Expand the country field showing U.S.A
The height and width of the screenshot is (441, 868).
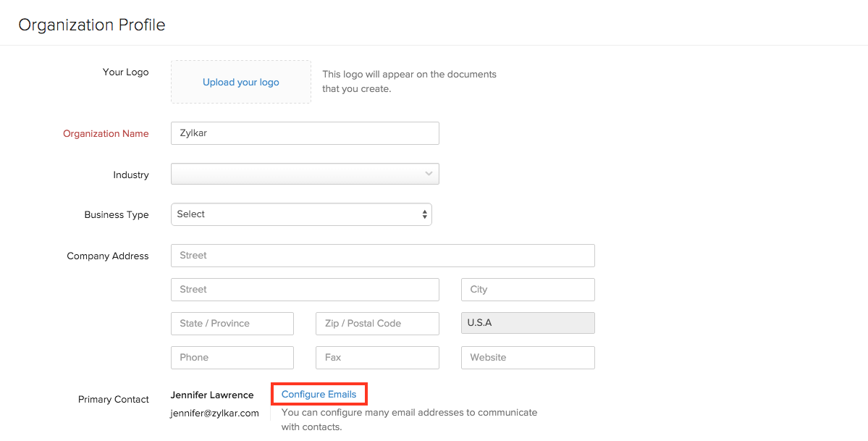[x=527, y=323]
